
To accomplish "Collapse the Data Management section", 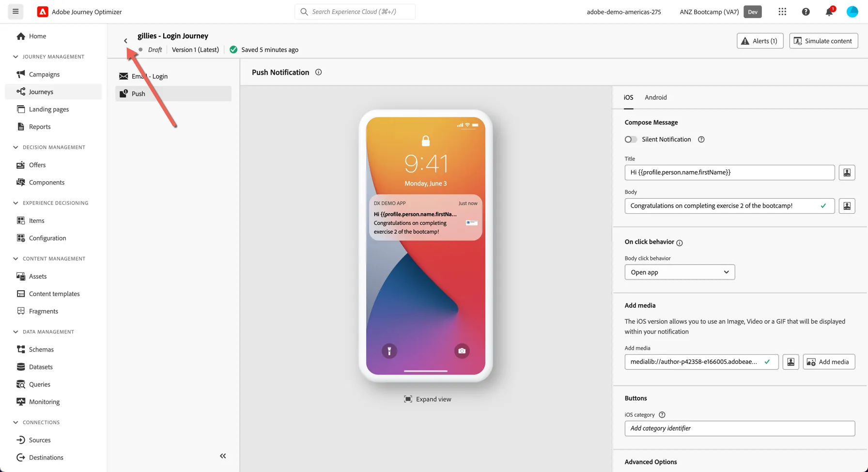I will [15, 332].
